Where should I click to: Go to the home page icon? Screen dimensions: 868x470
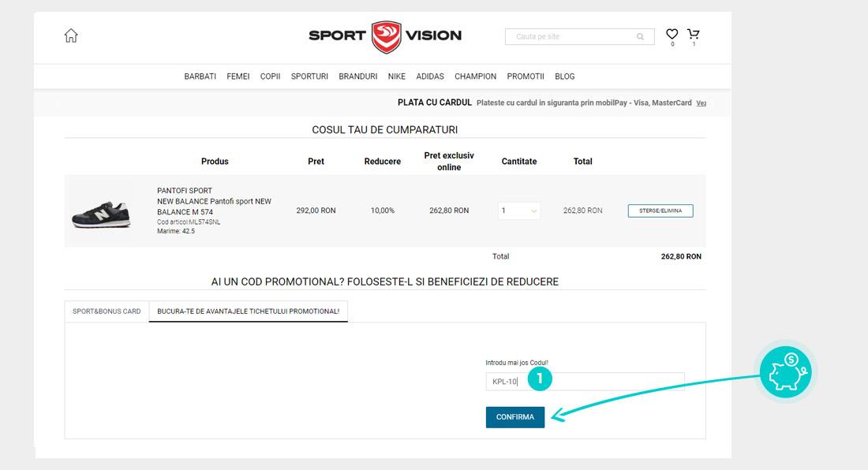click(x=71, y=35)
